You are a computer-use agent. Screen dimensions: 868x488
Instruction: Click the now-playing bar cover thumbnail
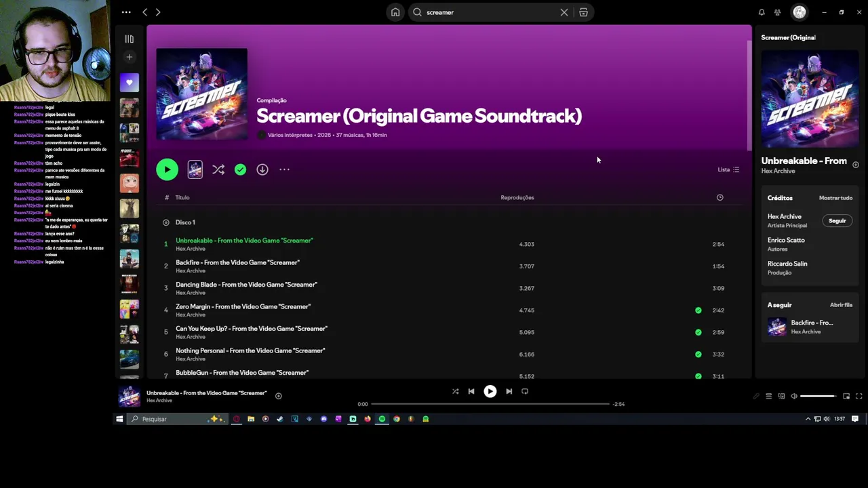(129, 396)
